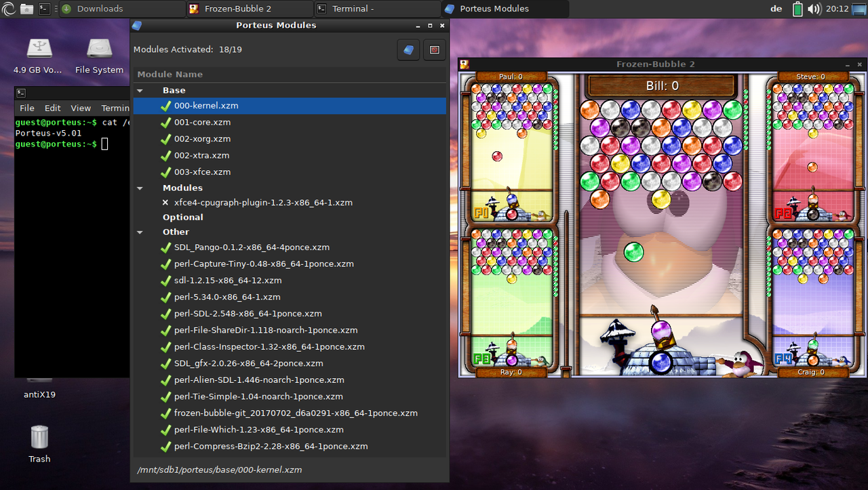
Task: Click the Terminal window title bar icon
Action: (x=21, y=93)
